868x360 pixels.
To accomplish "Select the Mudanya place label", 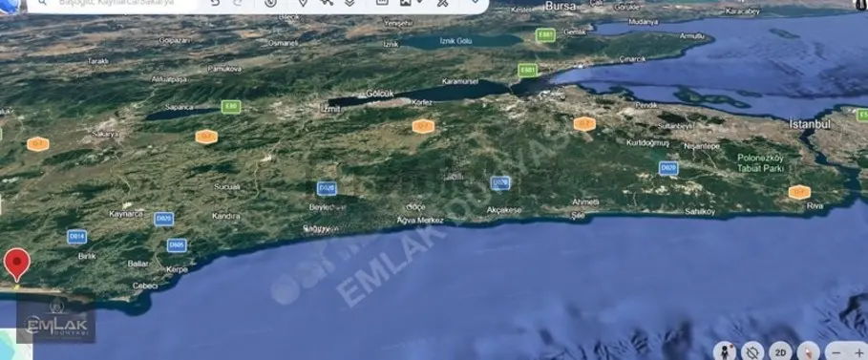I will (643, 22).
